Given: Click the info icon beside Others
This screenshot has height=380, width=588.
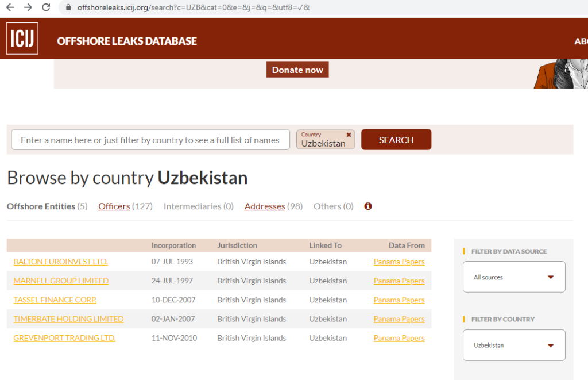Looking at the screenshot, I should [x=368, y=206].
